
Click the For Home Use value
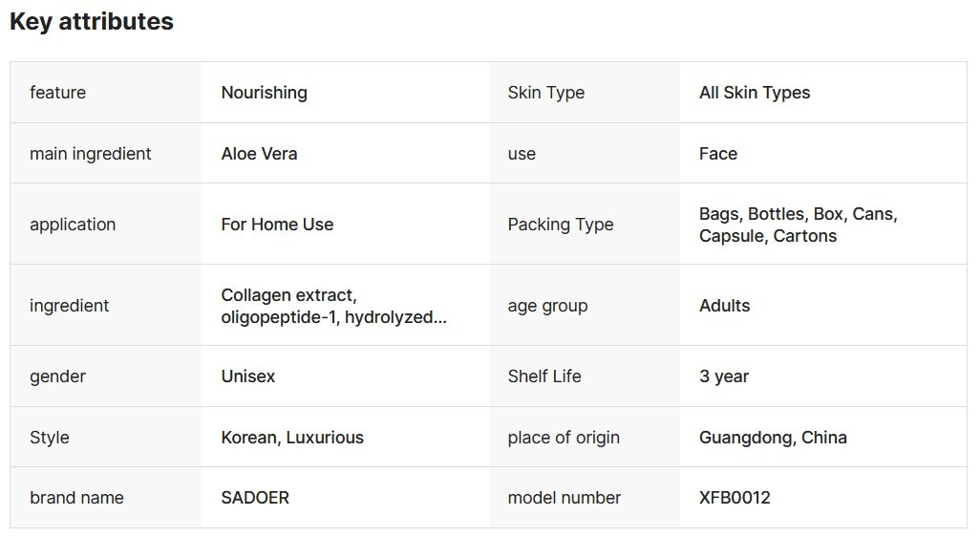click(277, 225)
